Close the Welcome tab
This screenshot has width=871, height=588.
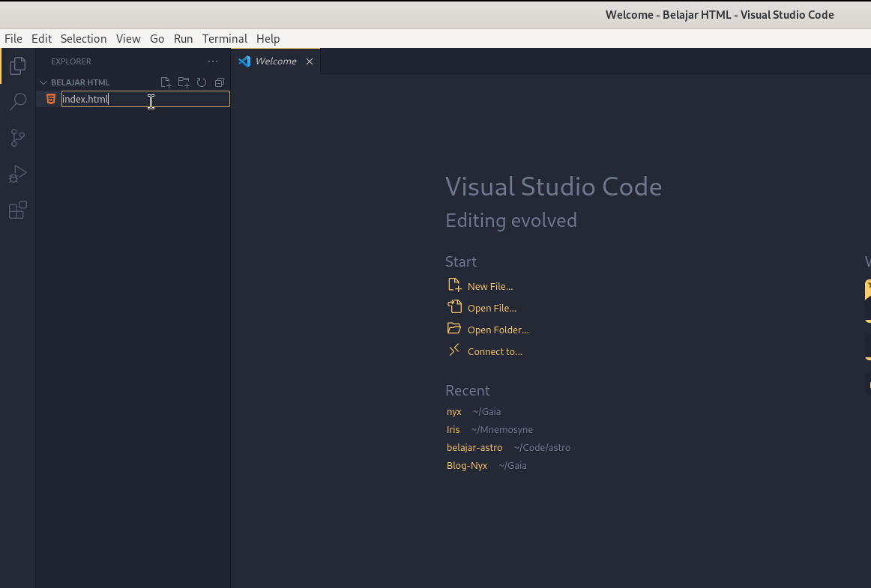pos(310,61)
